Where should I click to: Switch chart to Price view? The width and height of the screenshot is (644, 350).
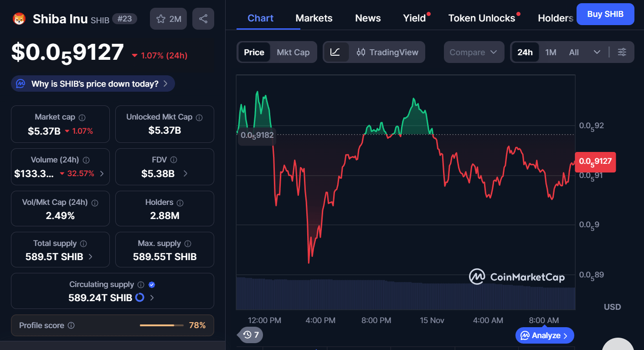(x=254, y=52)
